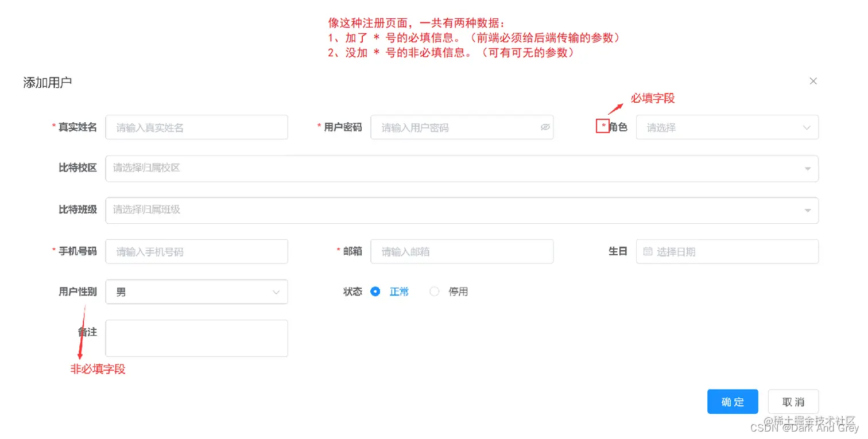
Task: Focus the 用户密码 input field
Action: click(462, 127)
